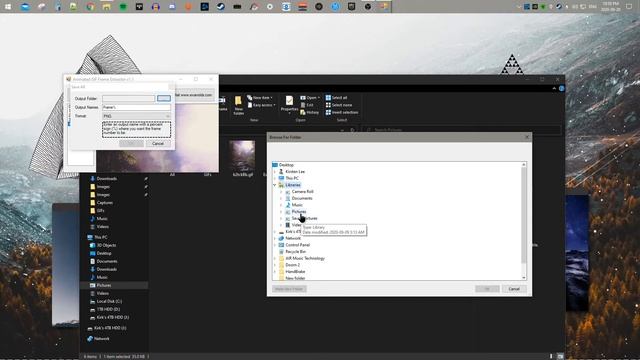The width and height of the screenshot is (640, 360).
Task: Open Desktop in Explorer sidebar
Action: click(x=104, y=253)
